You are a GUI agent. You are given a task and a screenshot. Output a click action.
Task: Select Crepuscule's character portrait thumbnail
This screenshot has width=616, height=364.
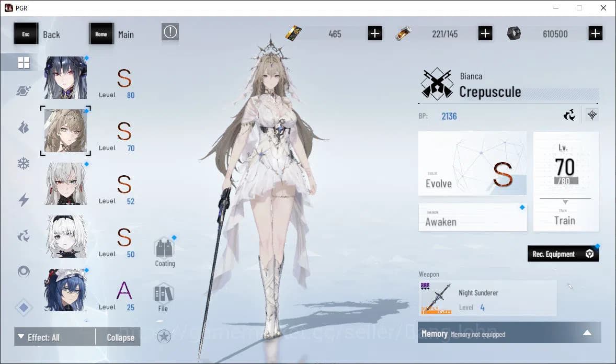pos(65,131)
